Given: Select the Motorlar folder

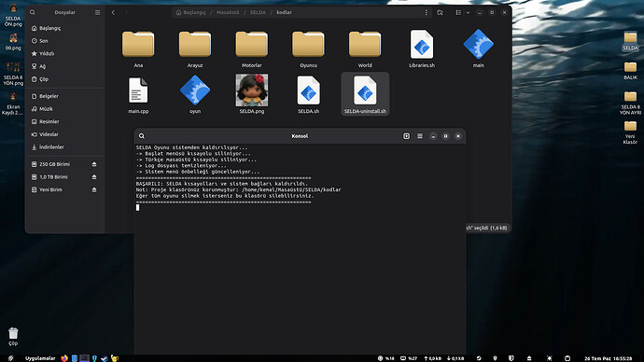Looking at the screenshot, I should pos(251,49).
